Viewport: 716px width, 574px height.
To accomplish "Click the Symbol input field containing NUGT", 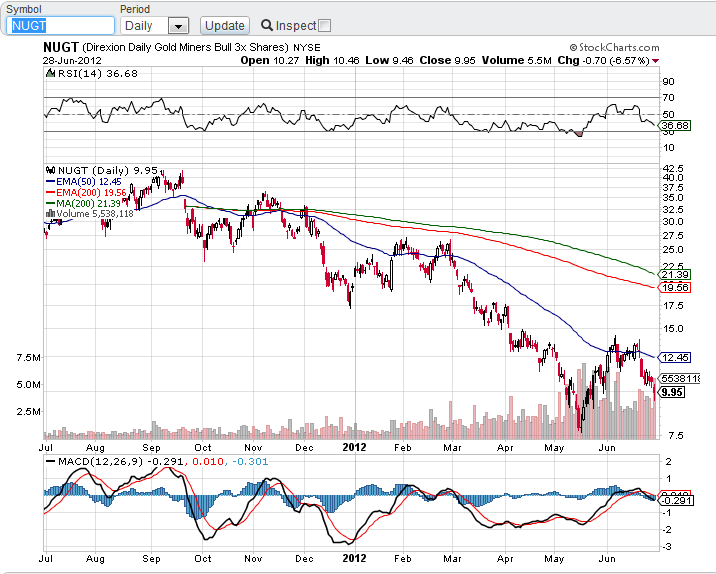I will coord(61,26).
